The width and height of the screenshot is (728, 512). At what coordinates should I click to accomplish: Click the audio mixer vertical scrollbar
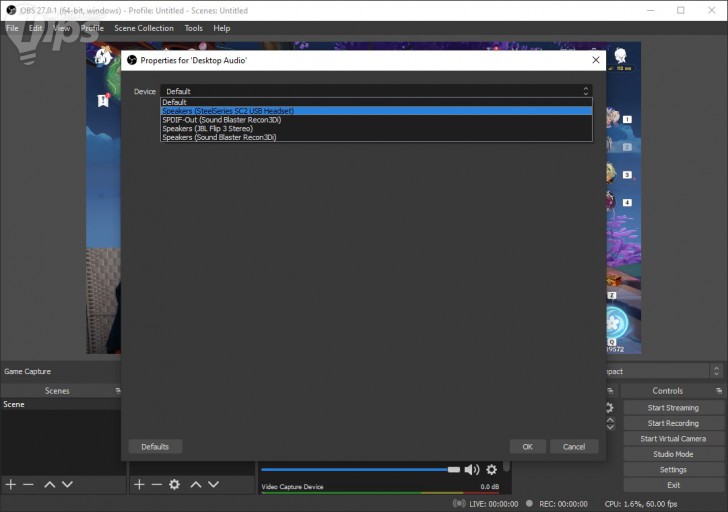507,467
